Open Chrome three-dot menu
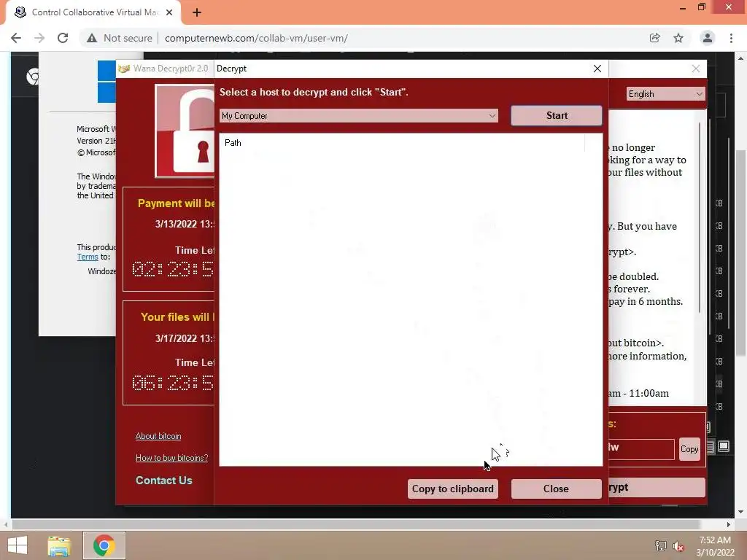The image size is (747, 560). tap(731, 38)
